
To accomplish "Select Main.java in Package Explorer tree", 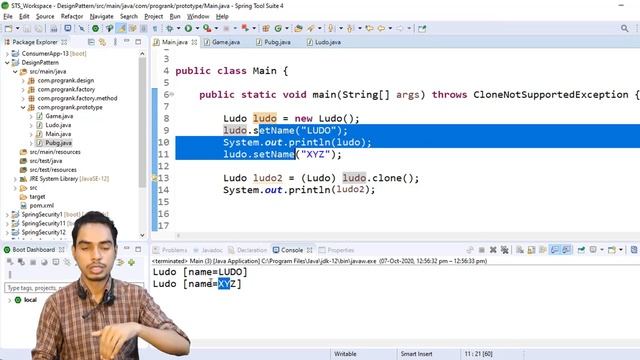I will click(58, 134).
